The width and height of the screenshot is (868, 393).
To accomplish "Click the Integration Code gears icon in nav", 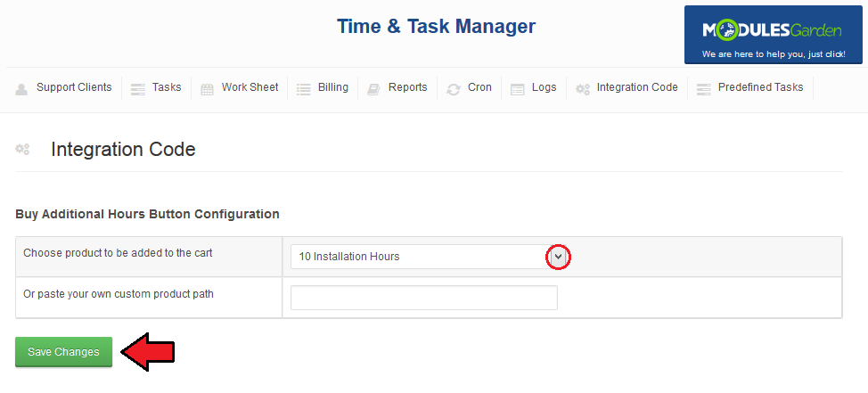I will (x=582, y=89).
